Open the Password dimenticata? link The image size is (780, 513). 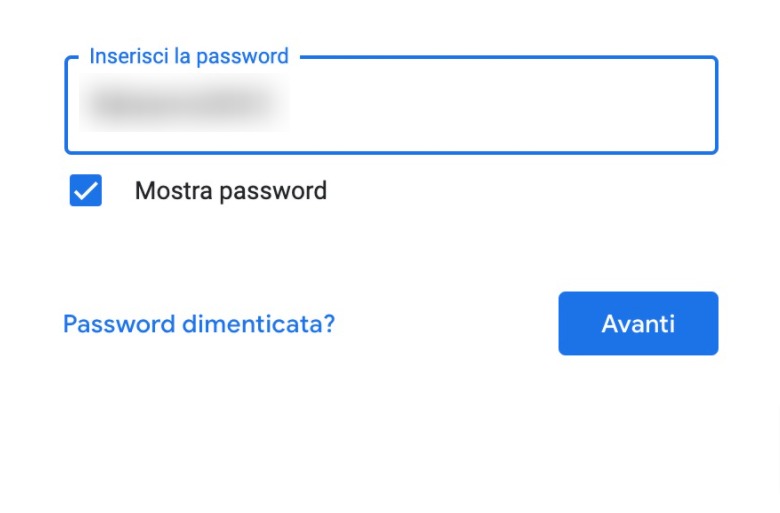(199, 324)
